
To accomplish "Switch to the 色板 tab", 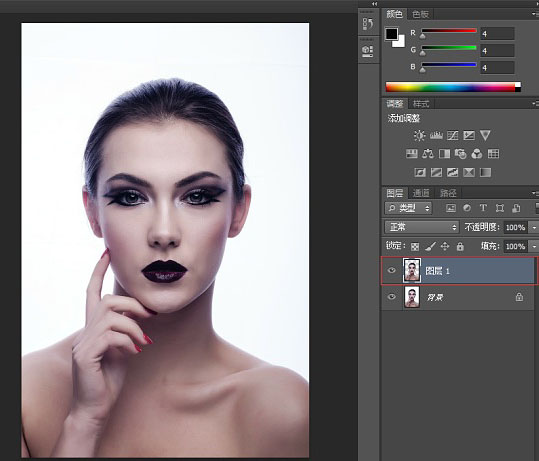I will click(x=420, y=14).
